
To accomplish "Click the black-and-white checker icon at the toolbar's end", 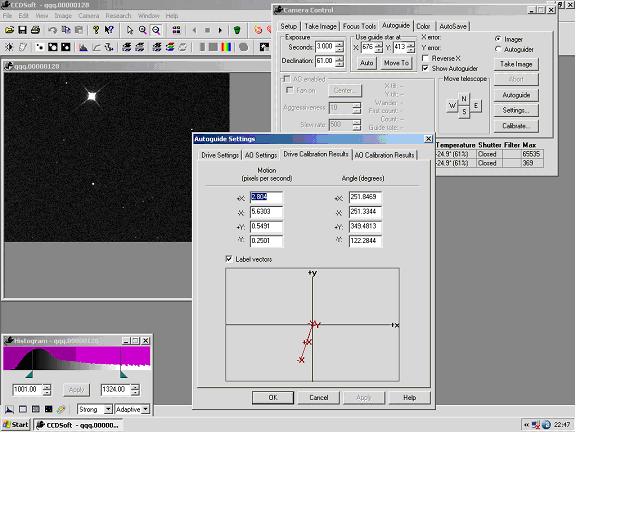I will [x=264, y=47].
